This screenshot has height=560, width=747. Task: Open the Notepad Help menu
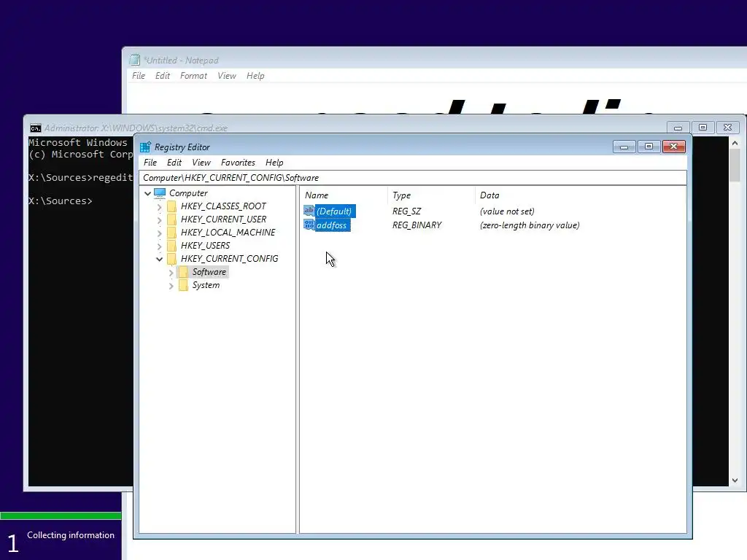(x=255, y=76)
